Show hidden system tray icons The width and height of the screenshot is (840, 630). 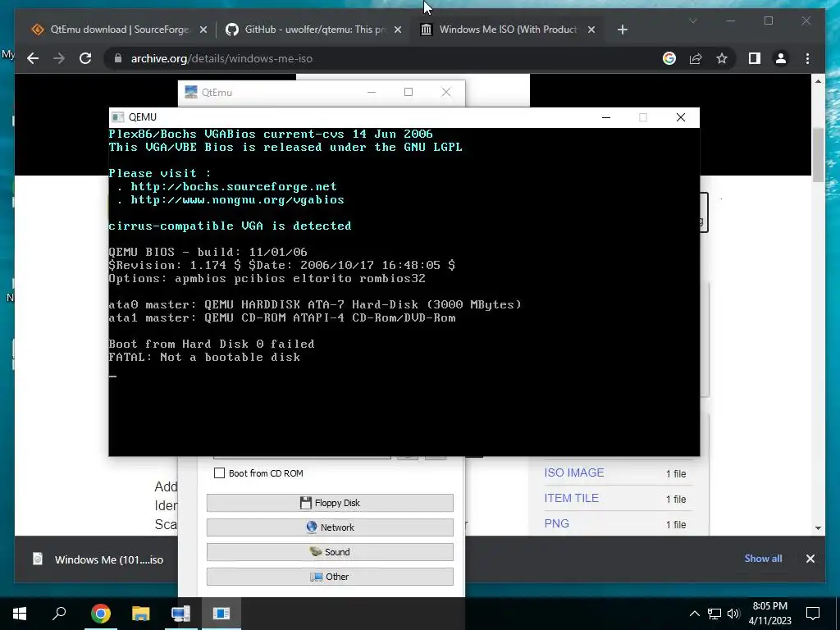click(694, 614)
